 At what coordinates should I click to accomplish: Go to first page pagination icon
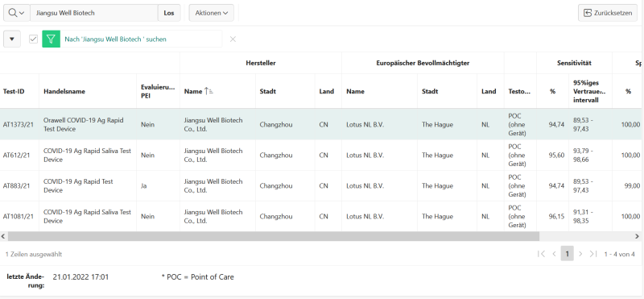(x=541, y=254)
